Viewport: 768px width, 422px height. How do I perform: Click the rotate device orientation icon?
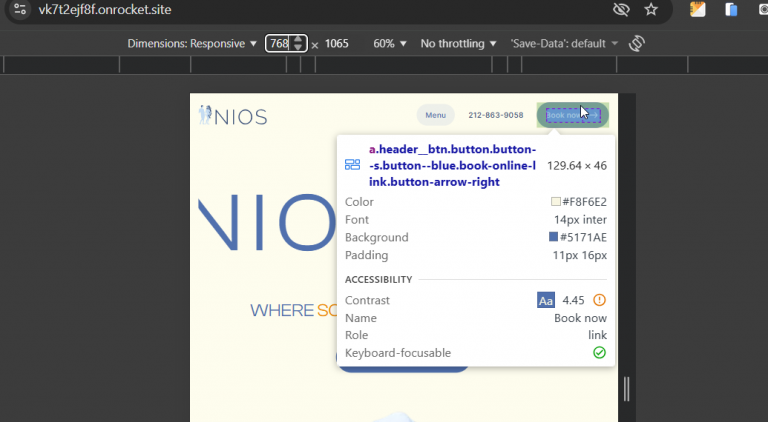pos(637,44)
